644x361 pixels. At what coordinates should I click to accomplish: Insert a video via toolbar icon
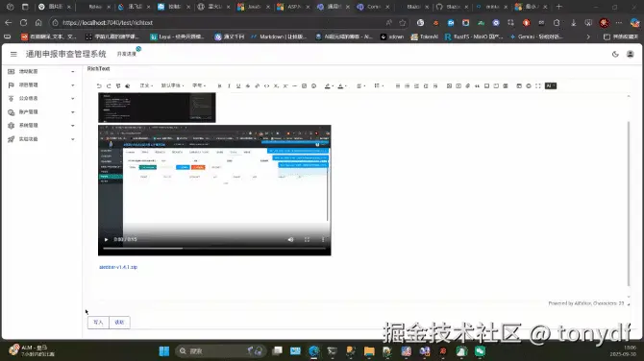click(x=458, y=85)
